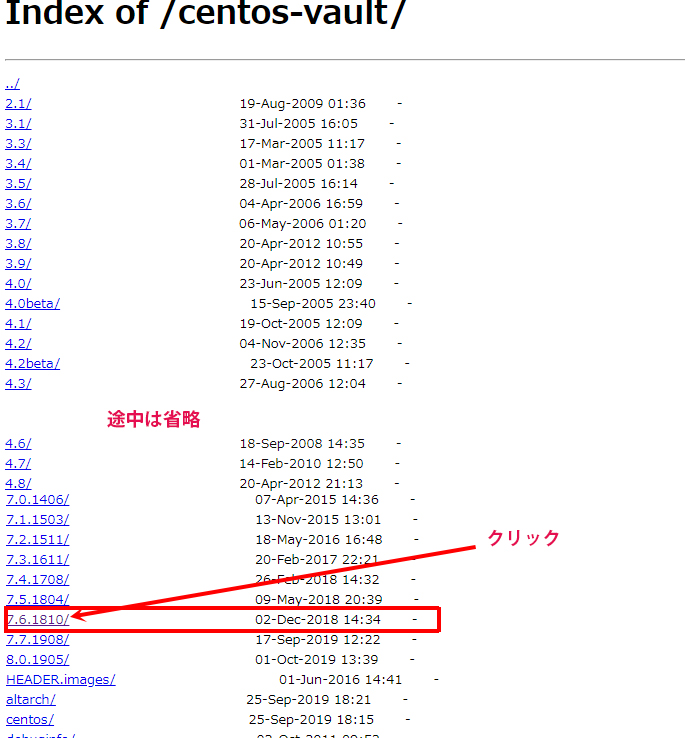
Task: Open the 7.0.1406/ directory link
Action: (x=38, y=500)
